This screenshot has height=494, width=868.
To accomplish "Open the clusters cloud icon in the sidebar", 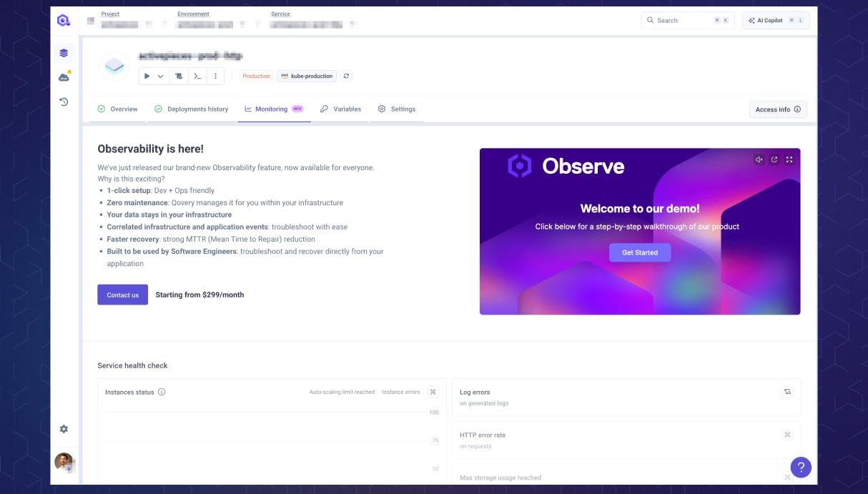I will (x=64, y=76).
